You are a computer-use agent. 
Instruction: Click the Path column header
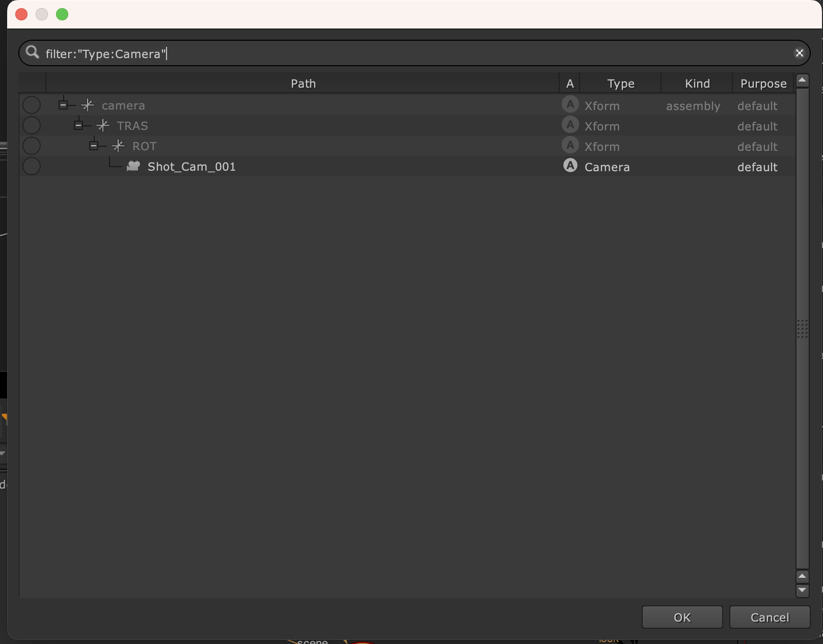point(303,84)
